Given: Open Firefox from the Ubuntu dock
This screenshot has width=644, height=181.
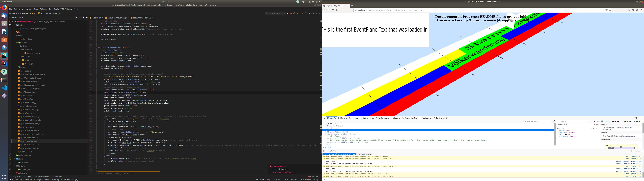Looking at the screenshot, I should 4,8.
